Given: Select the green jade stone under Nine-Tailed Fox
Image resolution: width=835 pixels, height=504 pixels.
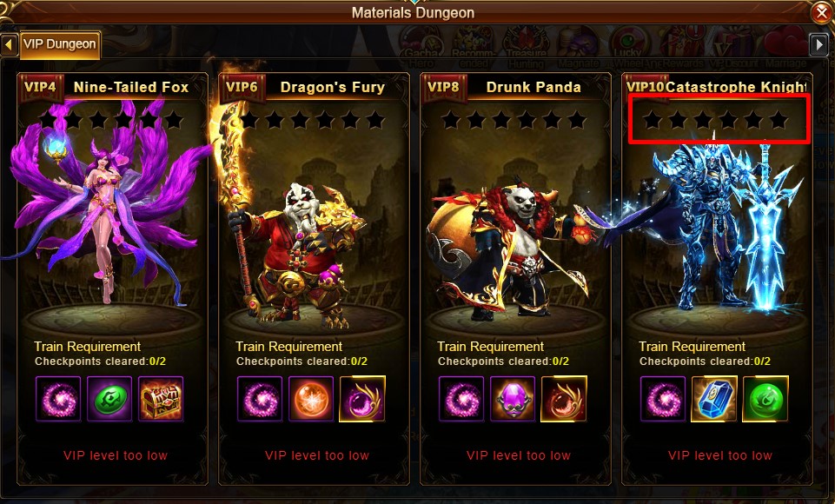Looking at the screenshot, I should pos(109,399).
